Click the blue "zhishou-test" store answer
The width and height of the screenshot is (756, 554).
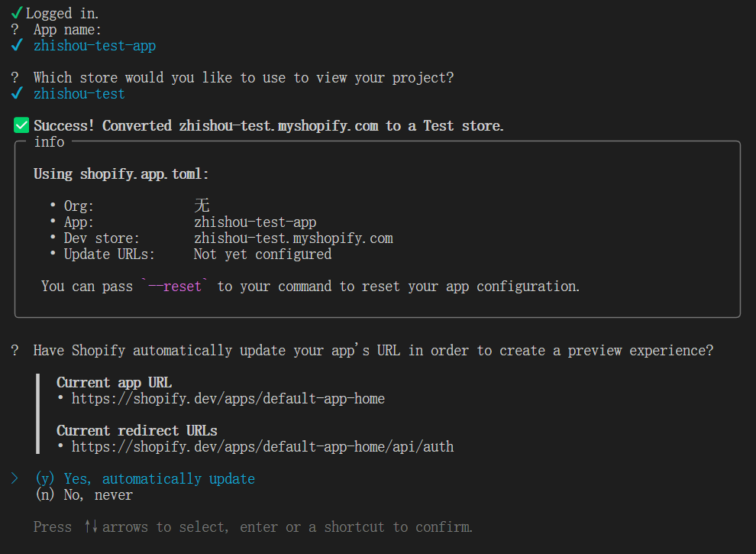click(79, 94)
